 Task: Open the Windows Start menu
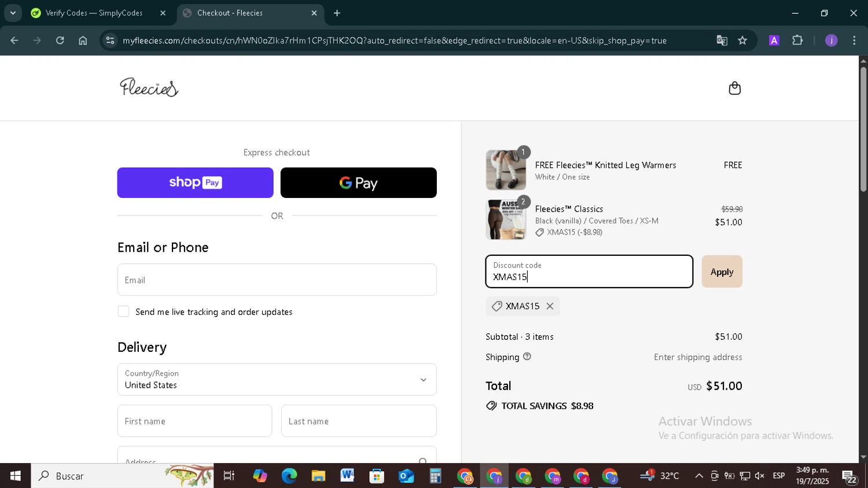click(x=16, y=476)
